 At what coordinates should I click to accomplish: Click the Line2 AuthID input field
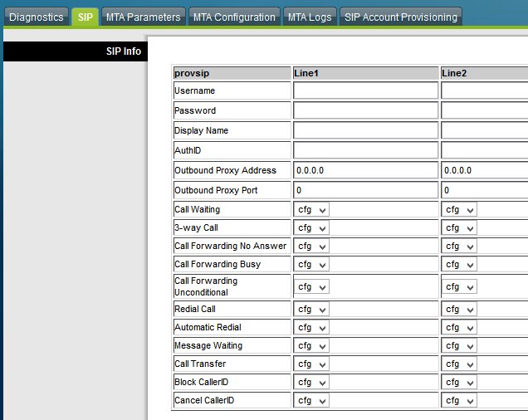pos(485,150)
